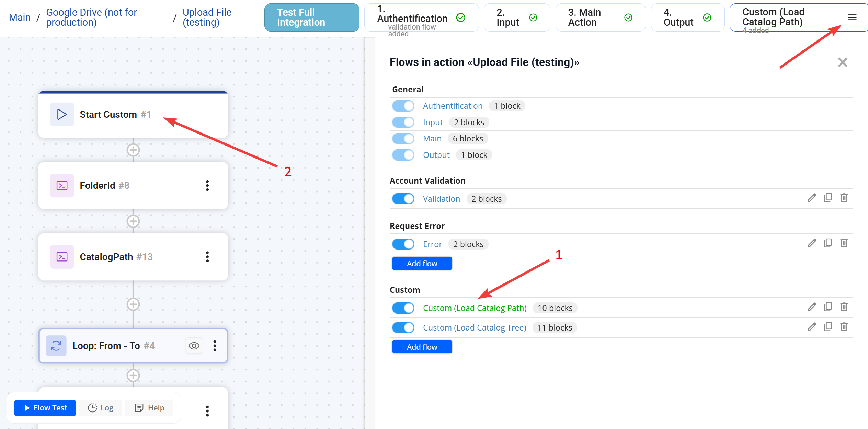
Task: Click the loop icon on Loop: From - To block
Action: point(56,346)
